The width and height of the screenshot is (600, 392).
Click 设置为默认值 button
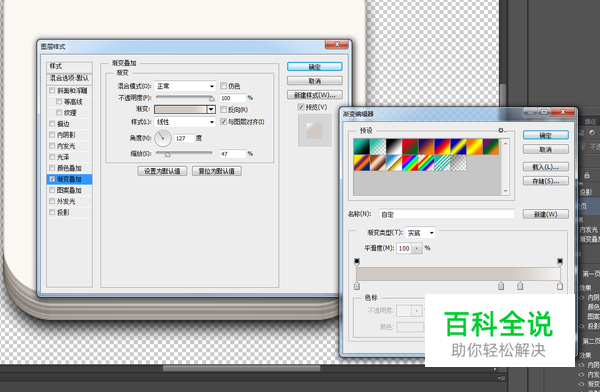pyautogui.click(x=162, y=171)
